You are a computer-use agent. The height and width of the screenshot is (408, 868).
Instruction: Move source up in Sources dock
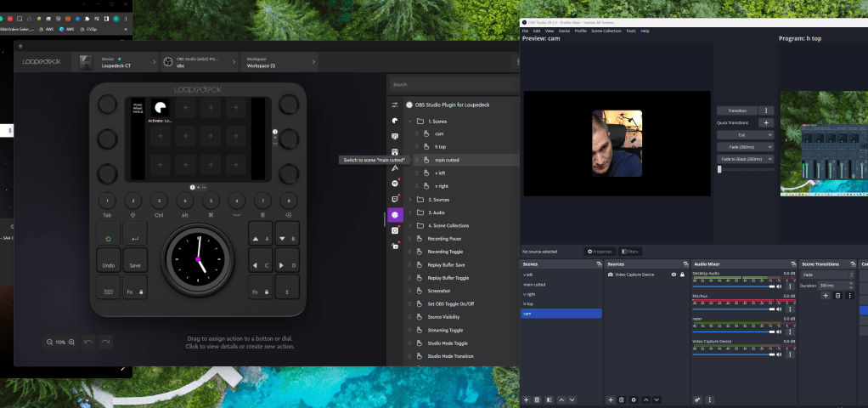tap(646, 399)
